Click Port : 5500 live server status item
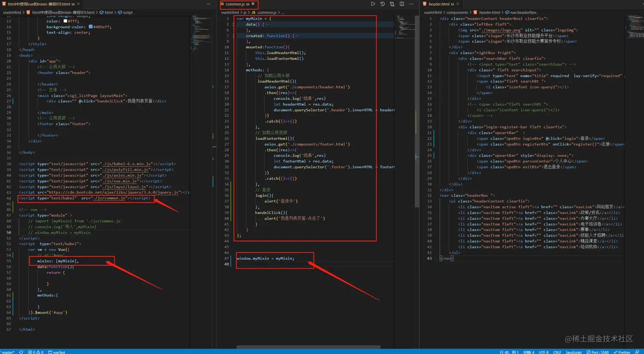Viewport: 644px width, 354px height. point(598,352)
